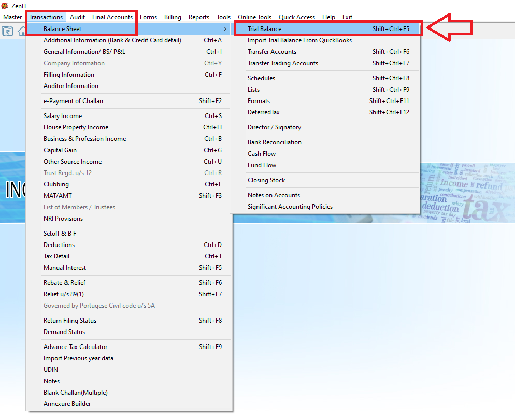
Task: Open Additional Information (Bank & Credit Card detail)
Action: pos(128,40)
